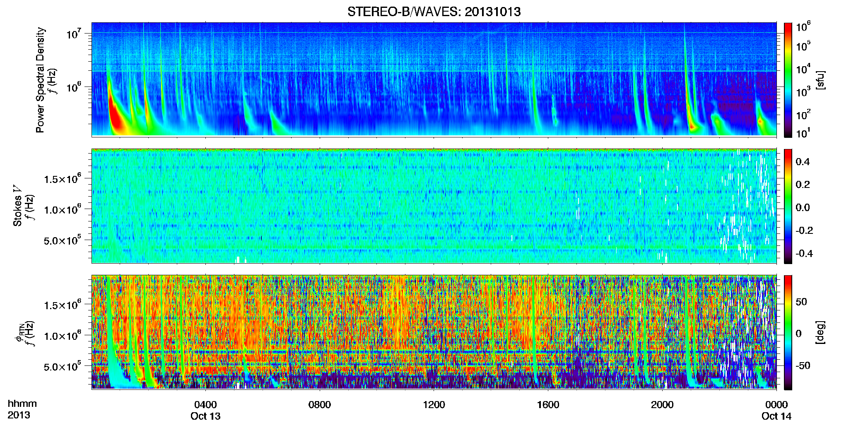Click the power spectral density rainbow colorbar
868x447 pixels.
(788, 80)
